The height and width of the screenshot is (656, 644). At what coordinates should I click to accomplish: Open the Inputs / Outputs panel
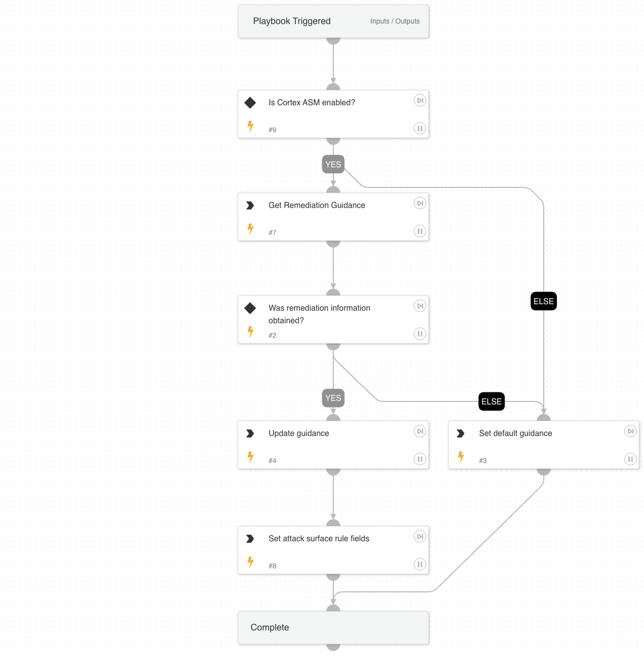(395, 21)
